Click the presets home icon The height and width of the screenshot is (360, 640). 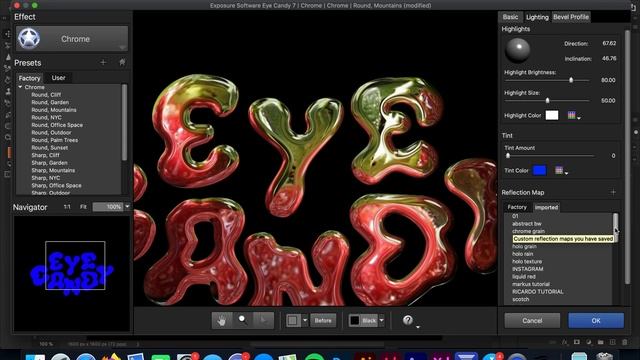tap(122, 62)
